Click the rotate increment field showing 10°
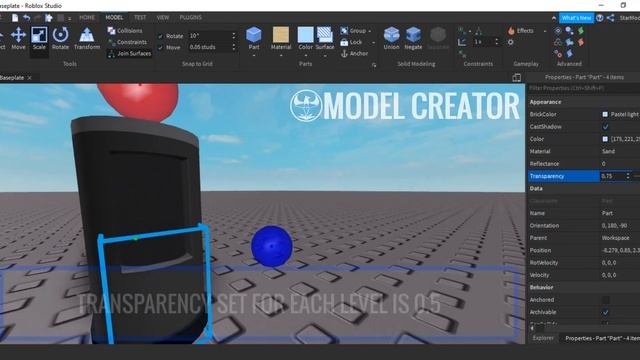640x360 pixels. click(x=209, y=36)
